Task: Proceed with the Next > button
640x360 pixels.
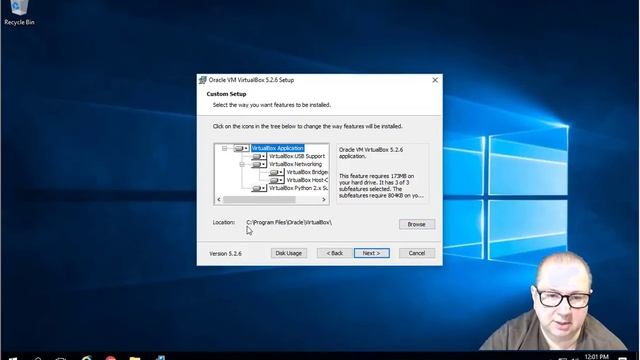Action: tap(371, 253)
